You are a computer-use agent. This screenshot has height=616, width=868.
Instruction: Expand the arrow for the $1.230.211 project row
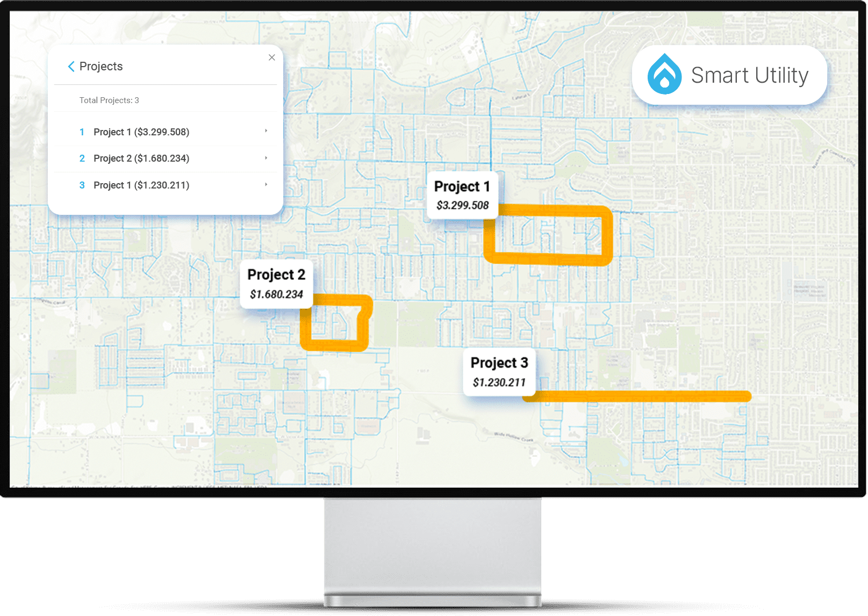[266, 185]
